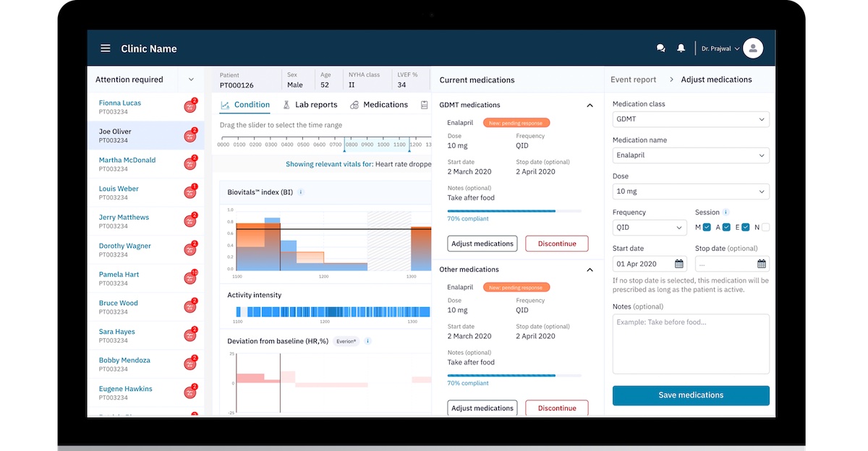This screenshot has height=451, width=868.
Task: Open the Medication class GDMT dropdown
Action: pos(690,119)
